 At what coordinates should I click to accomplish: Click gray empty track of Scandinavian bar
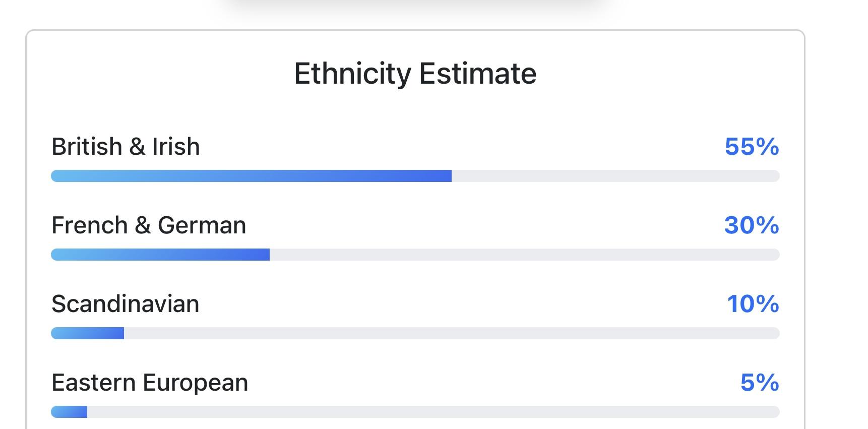pos(451,333)
